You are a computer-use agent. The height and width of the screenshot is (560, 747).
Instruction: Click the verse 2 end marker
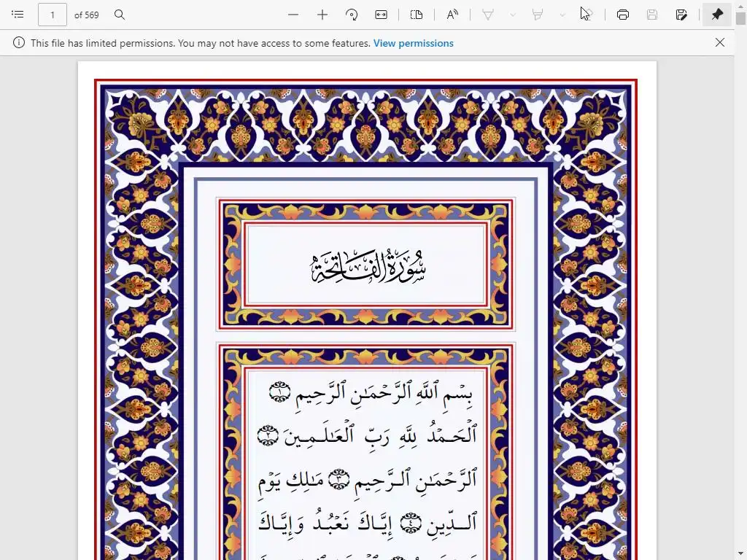(268, 435)
